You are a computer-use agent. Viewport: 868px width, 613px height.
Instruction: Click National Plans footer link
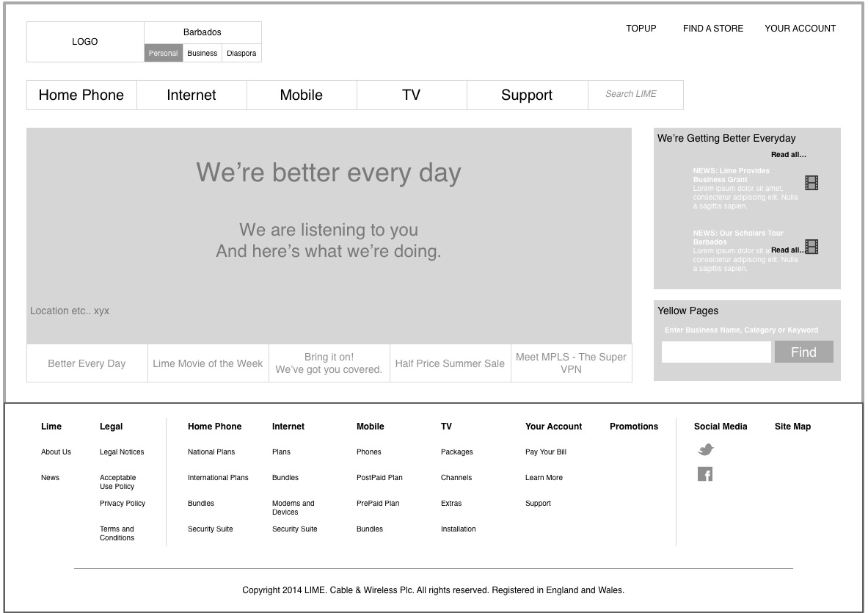pyautogui.click(x=211, y=452)
